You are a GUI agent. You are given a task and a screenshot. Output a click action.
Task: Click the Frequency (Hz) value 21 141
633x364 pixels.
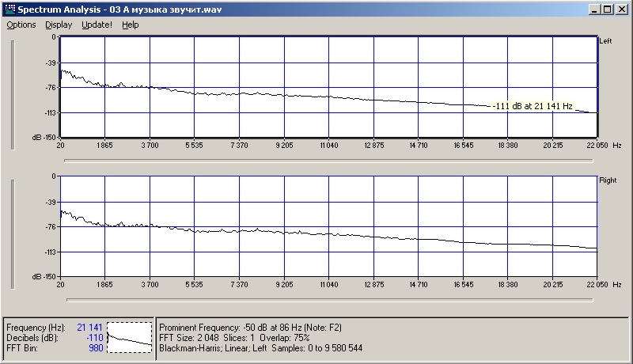click(x=89, y=327)
